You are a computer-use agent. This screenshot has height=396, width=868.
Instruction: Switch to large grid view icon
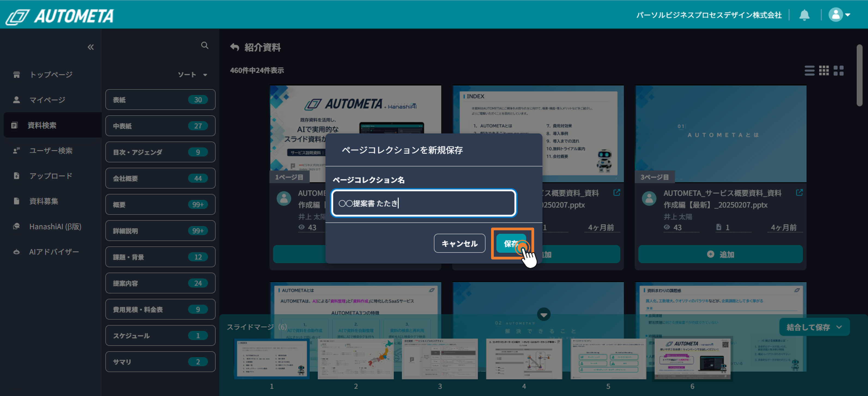click(838, 70)
